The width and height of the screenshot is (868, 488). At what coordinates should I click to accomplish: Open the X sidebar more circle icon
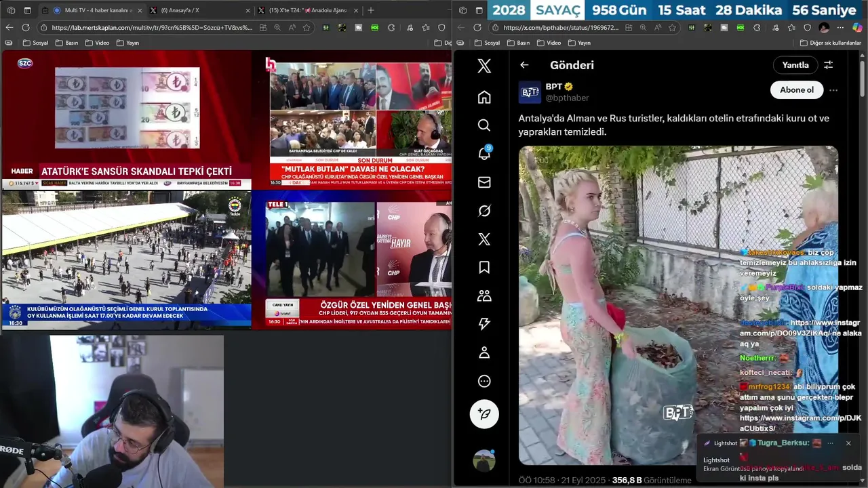click(484, 381)
